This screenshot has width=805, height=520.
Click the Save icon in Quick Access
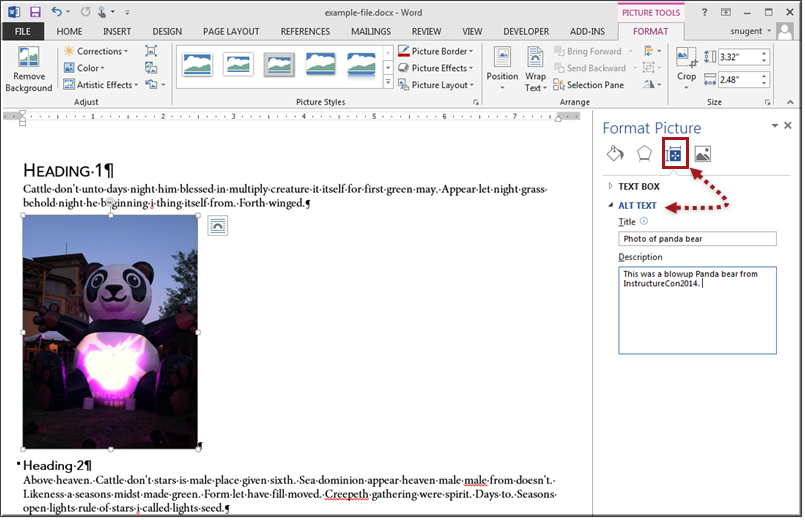pyautogui.click(x=35, y=12)
